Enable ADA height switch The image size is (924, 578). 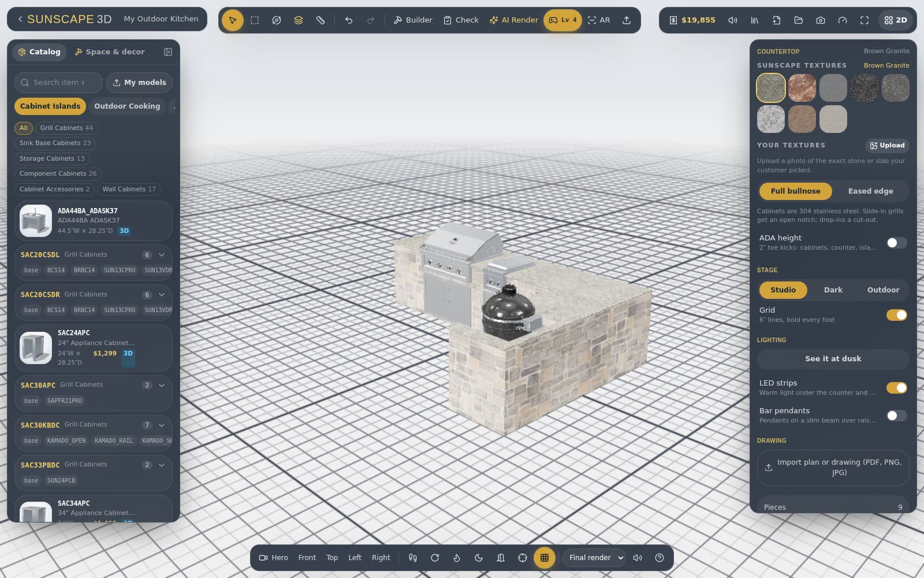point(896,243)
